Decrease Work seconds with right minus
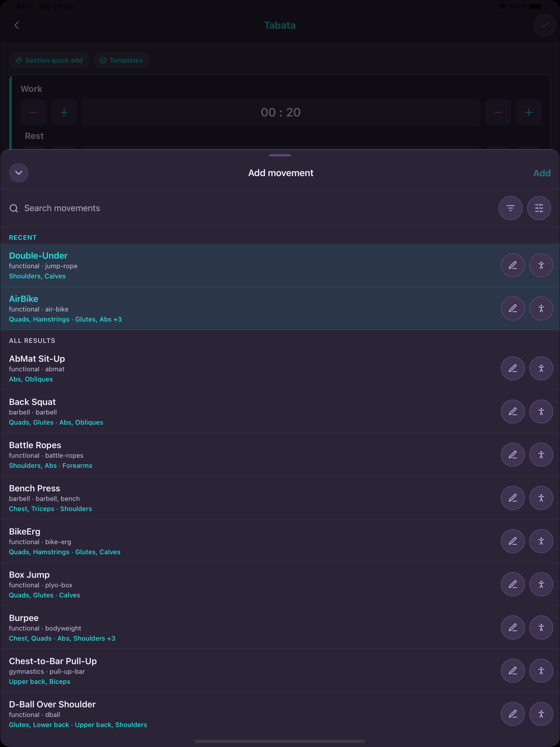 498,112
